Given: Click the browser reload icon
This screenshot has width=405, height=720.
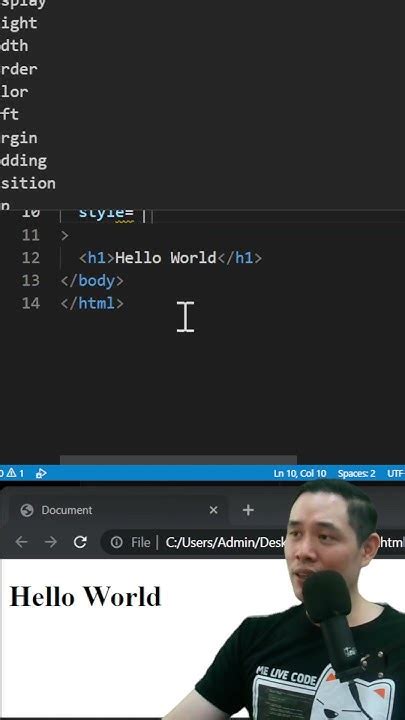Looking at the screenshot, I should click(x=80, y=542).
